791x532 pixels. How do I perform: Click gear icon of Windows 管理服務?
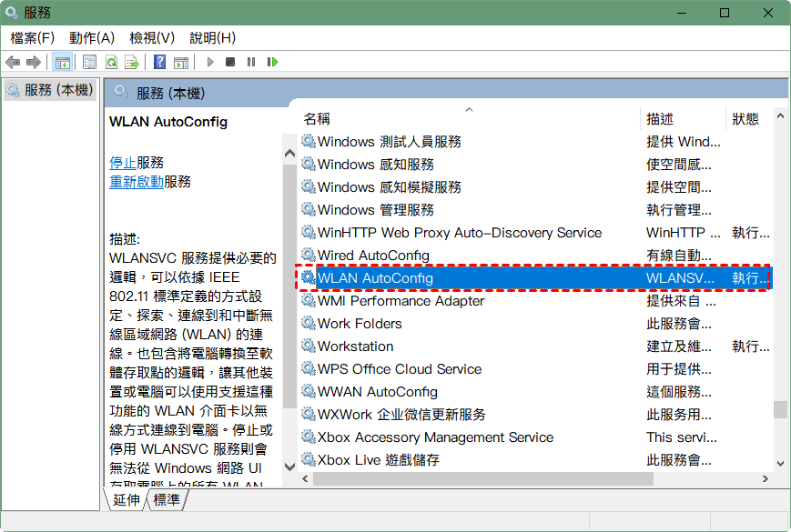point(309,209)
